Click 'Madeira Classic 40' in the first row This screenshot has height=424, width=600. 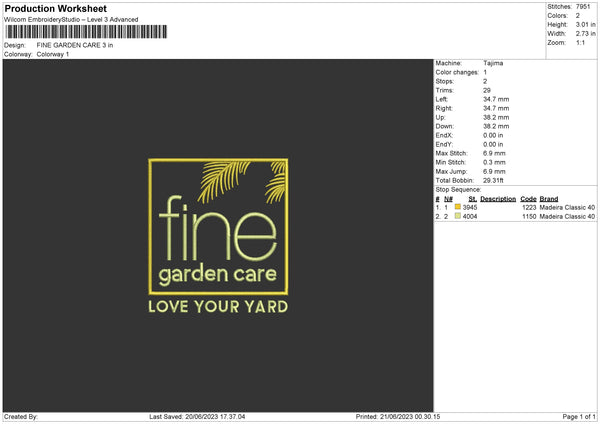pyautogui.click(x=567, y=207)
